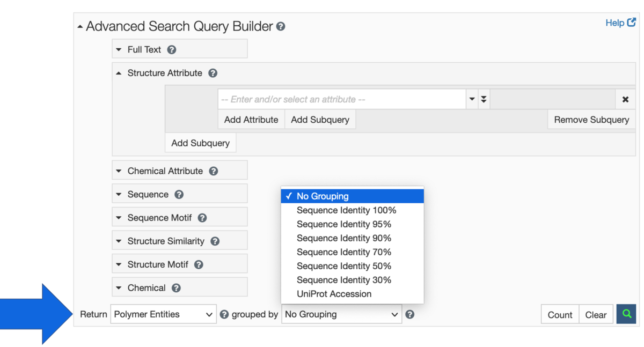Click the help icon beside the Return selector
The height and width of the screenshot is (347, 644).
tap(224, 314)
